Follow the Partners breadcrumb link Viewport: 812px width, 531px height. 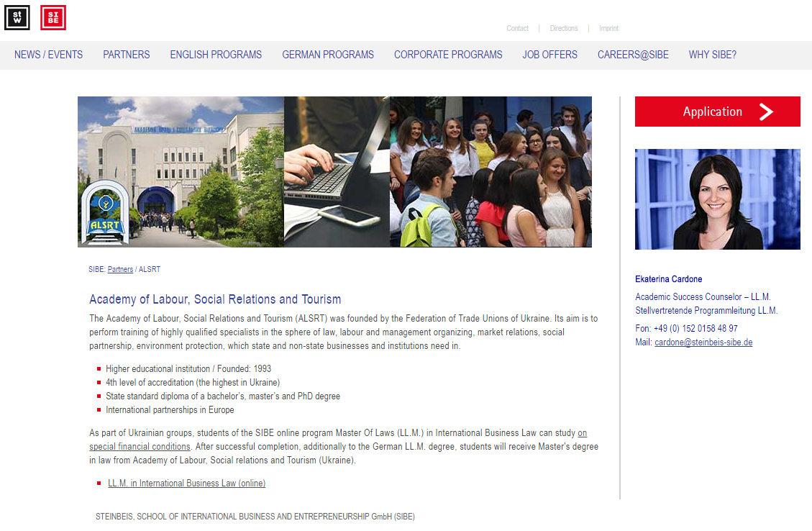[120, 269]
